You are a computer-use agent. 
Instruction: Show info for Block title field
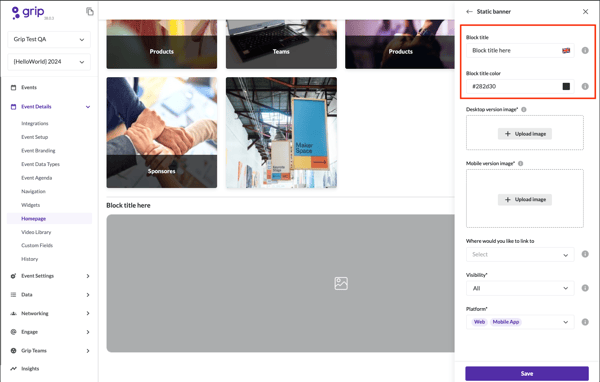click(585, 51)
